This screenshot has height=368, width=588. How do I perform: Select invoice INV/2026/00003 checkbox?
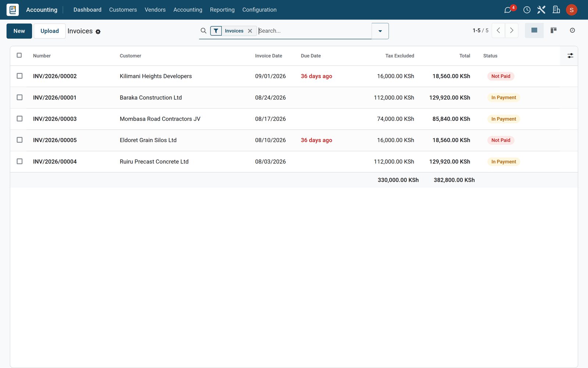click(x=19, y=118)
